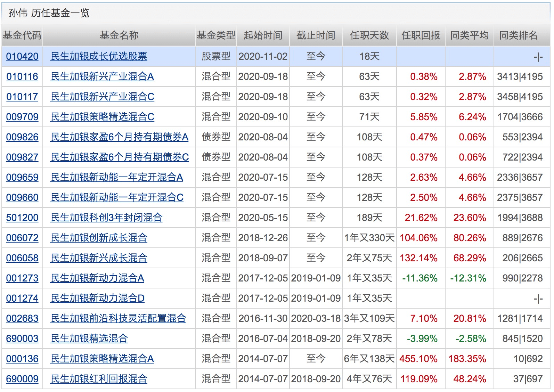Open 民生加银精选混合 fund link
This screenshot has height=392, width=554.
click(x=89, y=338)
